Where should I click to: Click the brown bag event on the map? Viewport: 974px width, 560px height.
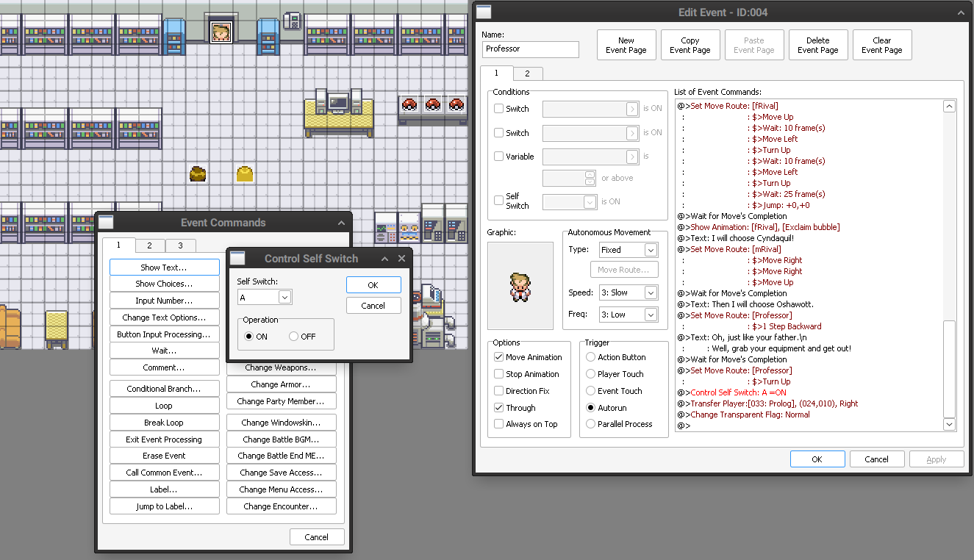tap(198, 174)
